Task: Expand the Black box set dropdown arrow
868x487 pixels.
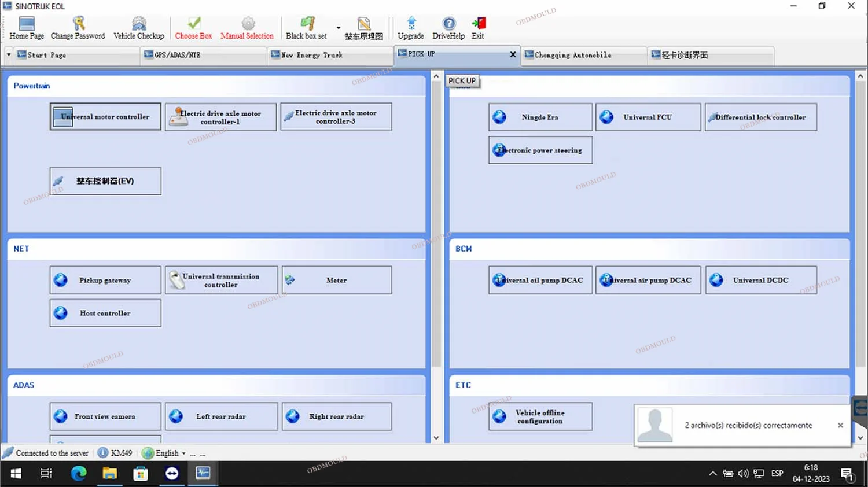Action: 339,28
